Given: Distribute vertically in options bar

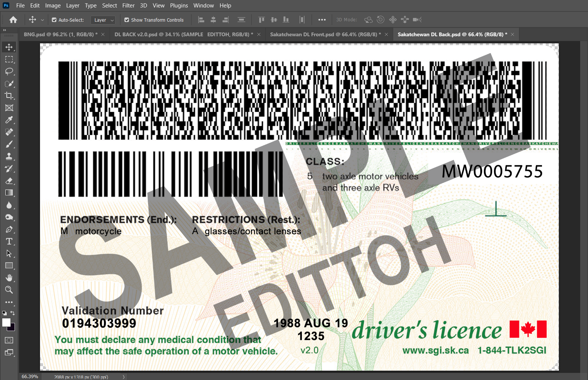Looking at the screenshot, I should (x=242, y=20).
